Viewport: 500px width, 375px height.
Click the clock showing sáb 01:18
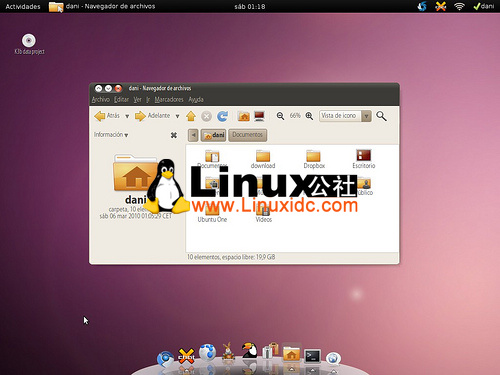(250, 6)
